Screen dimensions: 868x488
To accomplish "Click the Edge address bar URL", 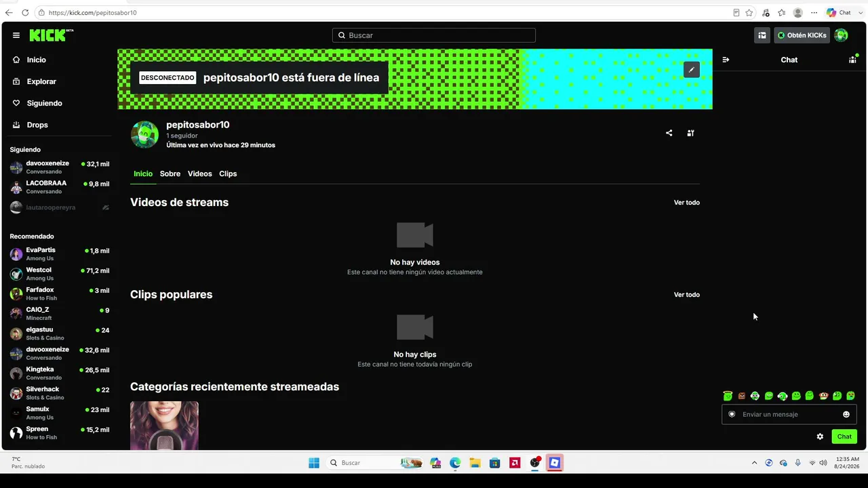I will (x=92, y=12).
